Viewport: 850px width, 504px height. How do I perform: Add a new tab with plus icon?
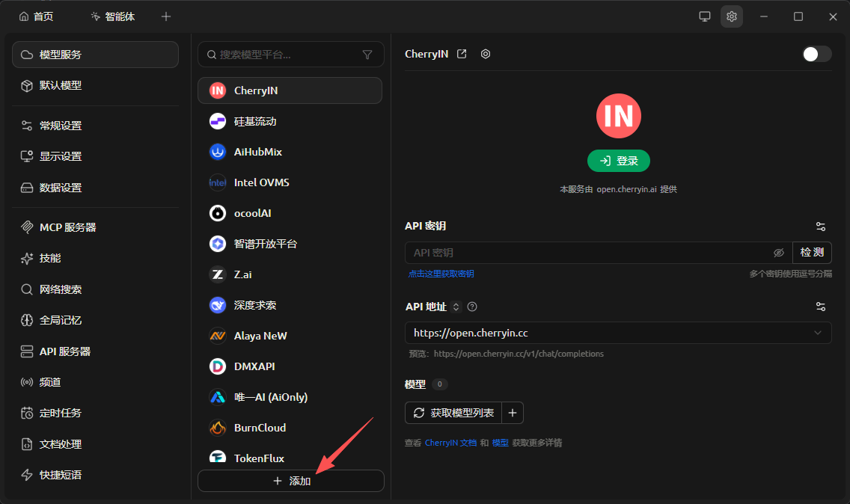(166, 16)
